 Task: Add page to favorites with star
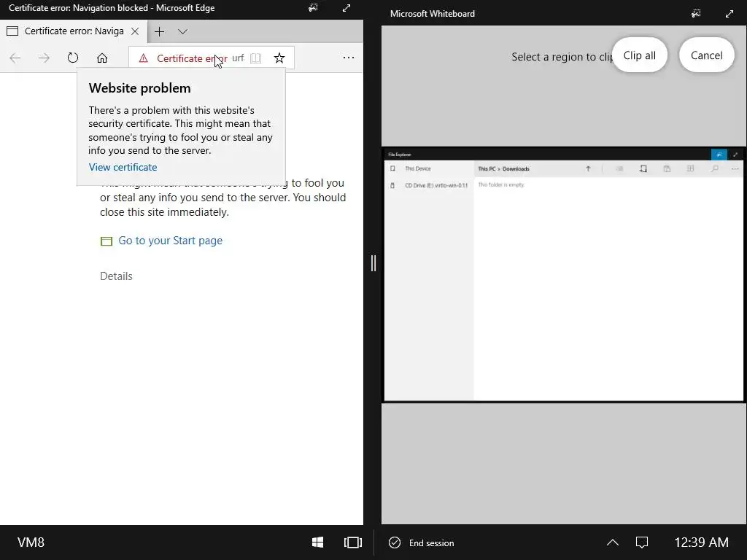pos(279,58)
